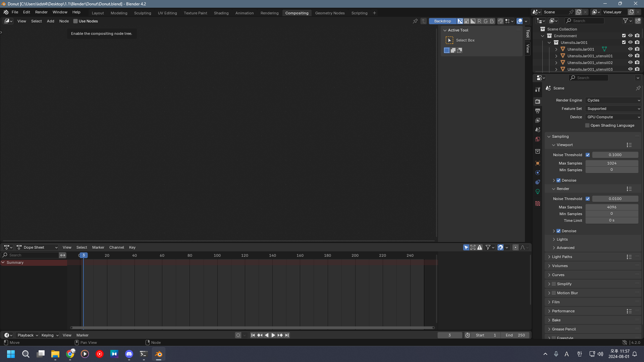Viewport: 644px width, 362px height.
Task: Switch to the Geometry Nodes workspace tab
Action: pos(330,13)
